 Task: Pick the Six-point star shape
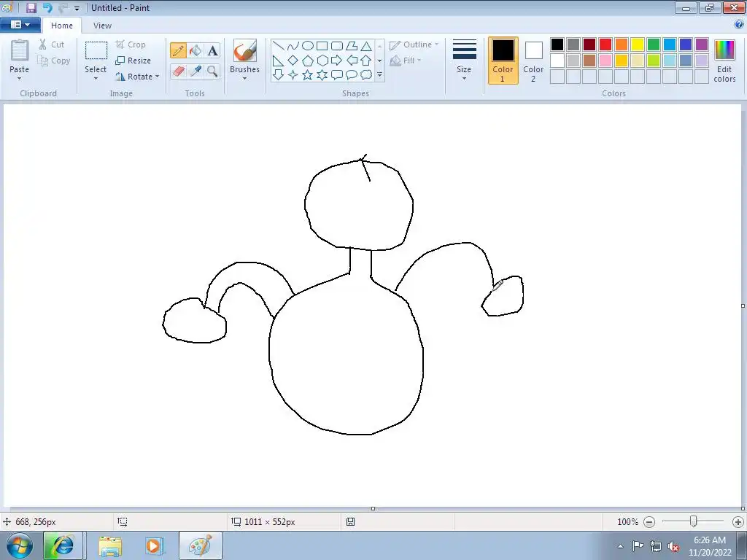[x=322, y=75]
